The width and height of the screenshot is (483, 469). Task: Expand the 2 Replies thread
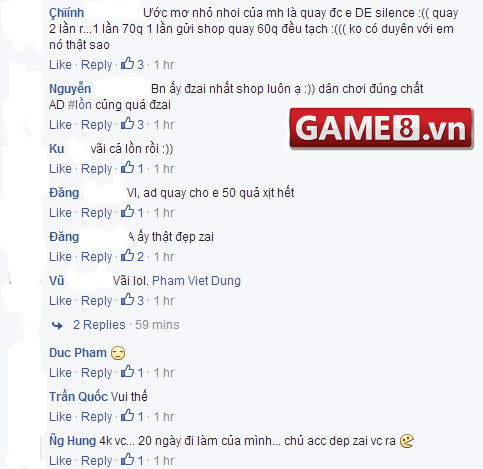click(99, 325)
